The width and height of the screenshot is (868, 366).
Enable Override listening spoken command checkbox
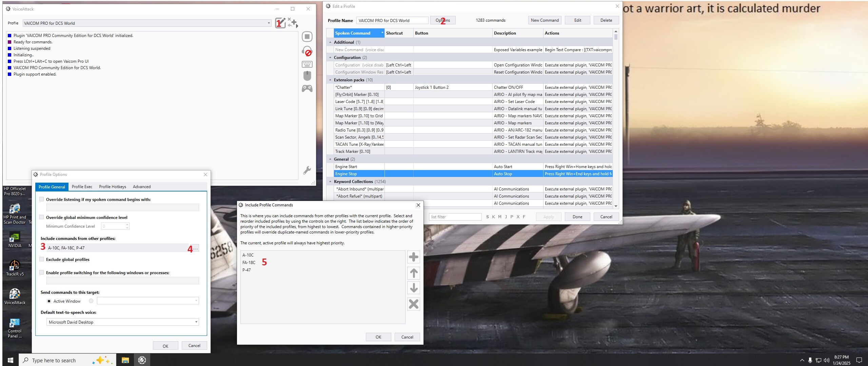42,199
